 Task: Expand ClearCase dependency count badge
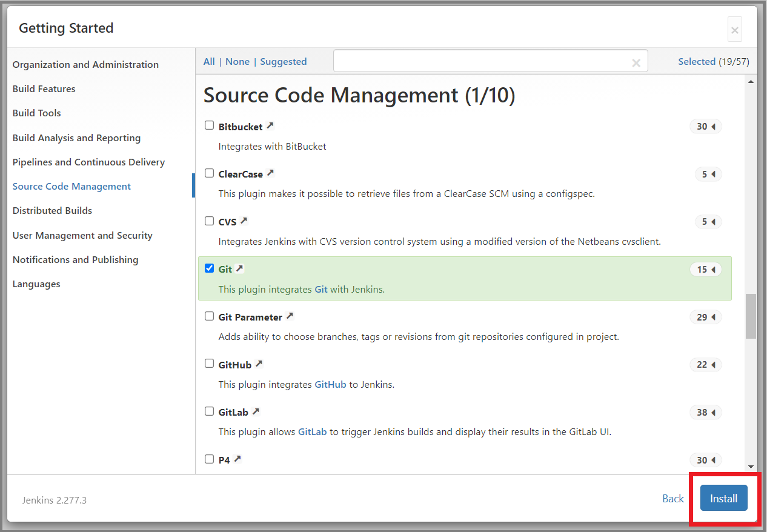coord(708,174)
